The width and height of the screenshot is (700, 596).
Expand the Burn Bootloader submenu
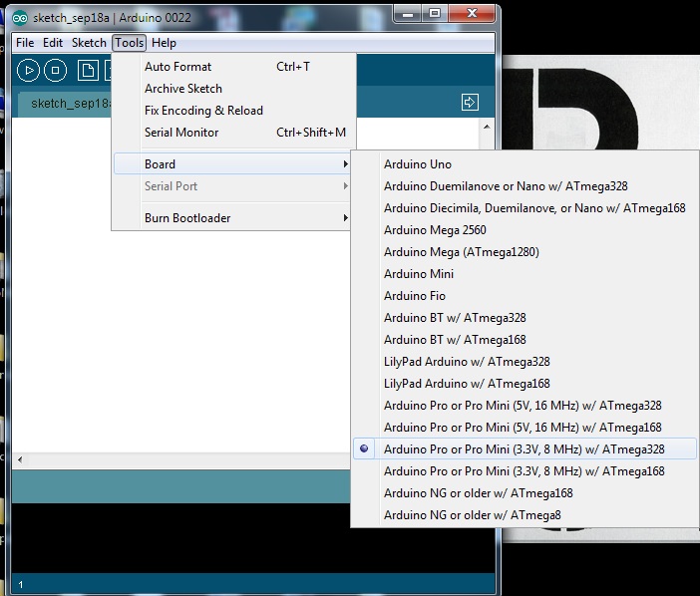[233, 217]
